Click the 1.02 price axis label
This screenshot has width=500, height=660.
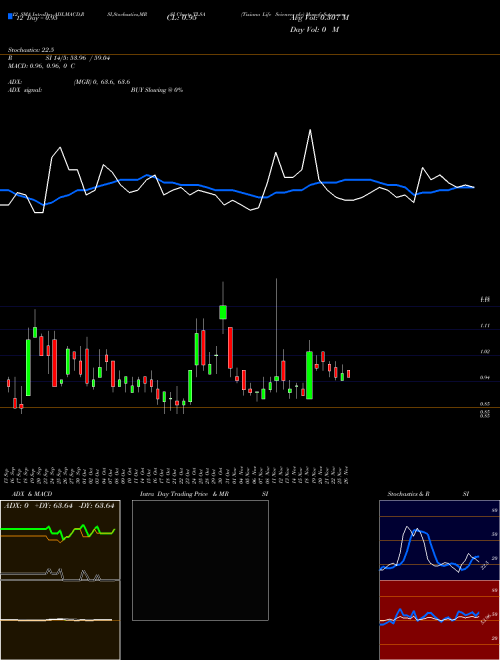coord(485,352)
